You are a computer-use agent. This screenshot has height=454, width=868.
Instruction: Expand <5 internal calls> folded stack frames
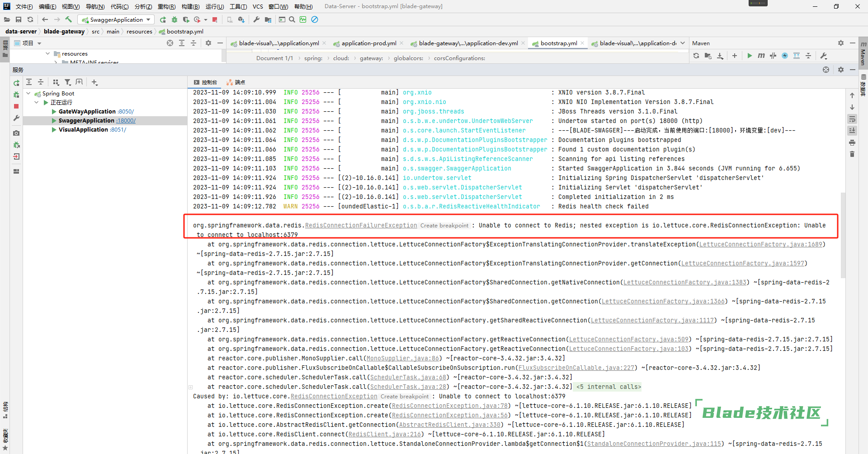609,387
